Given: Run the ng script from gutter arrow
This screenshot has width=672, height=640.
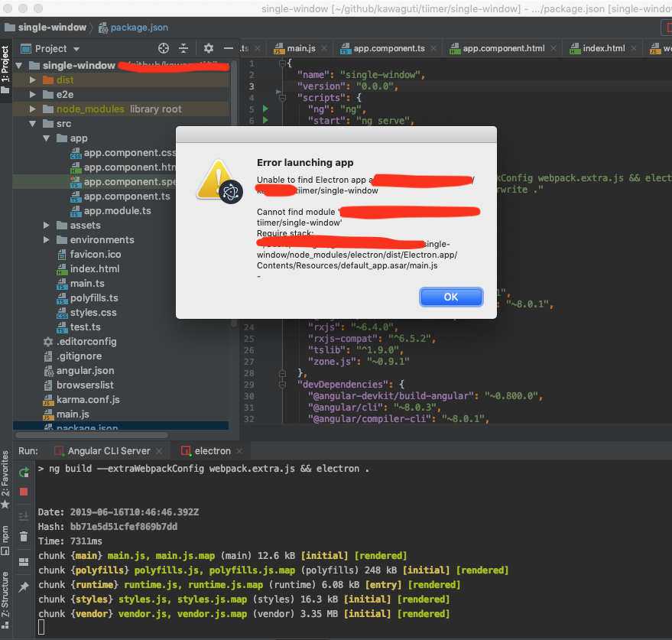Looking at the screenshot, I should [265, 109].
